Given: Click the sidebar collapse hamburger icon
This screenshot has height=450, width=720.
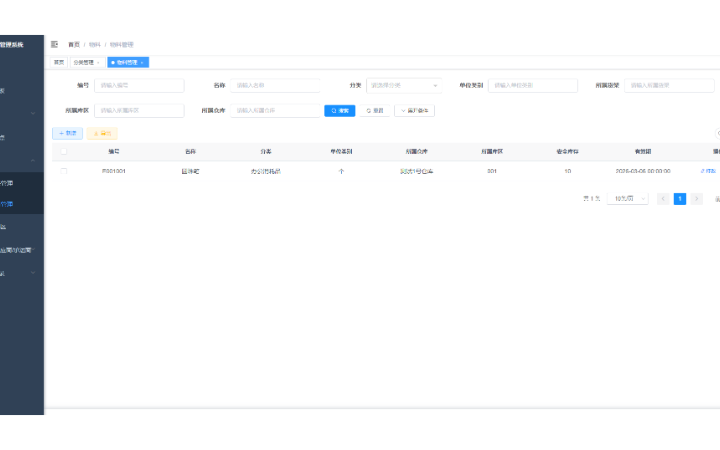Looking at the screenshot, I should 54,45.
